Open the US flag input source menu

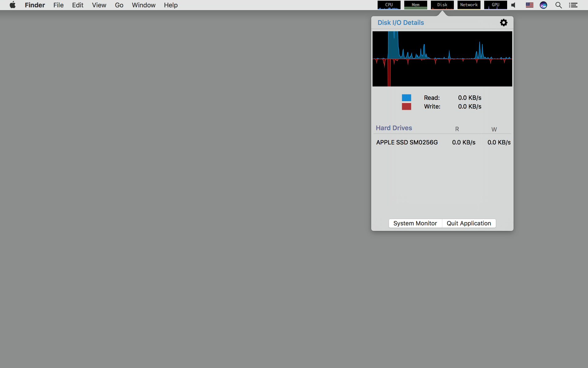coord(530,5)
